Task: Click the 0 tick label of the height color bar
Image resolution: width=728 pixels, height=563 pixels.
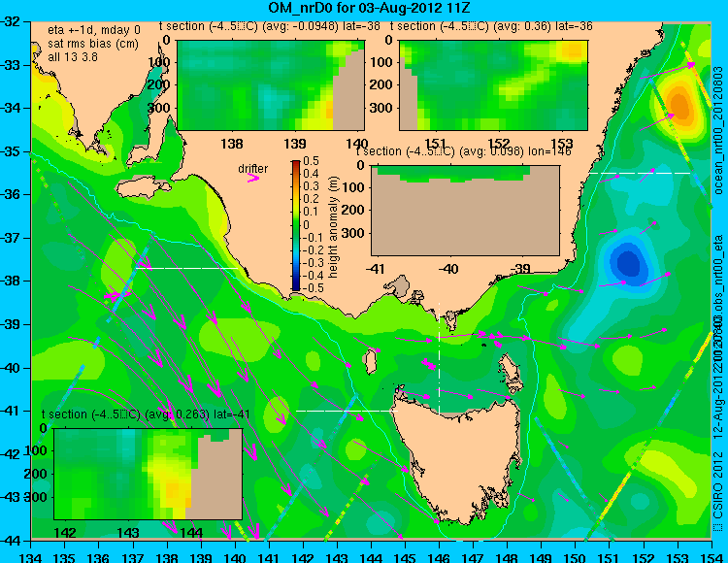Action: (306, 224)
